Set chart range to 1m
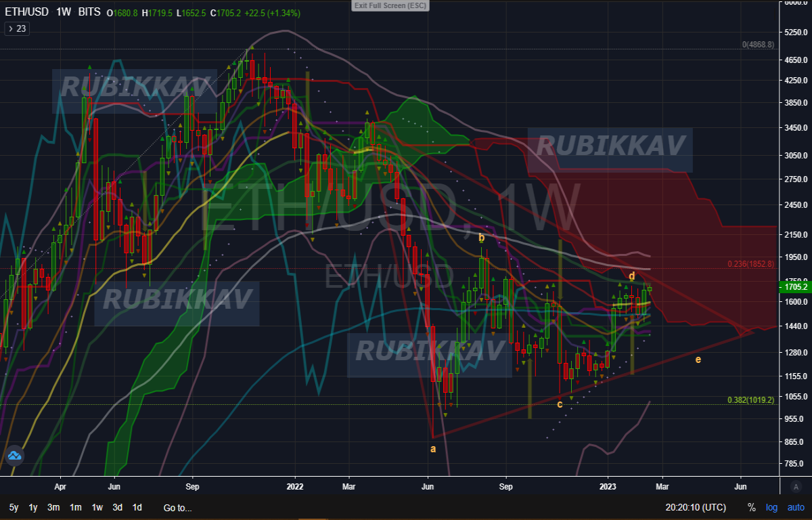812x520 pixels. pos(76,507)
